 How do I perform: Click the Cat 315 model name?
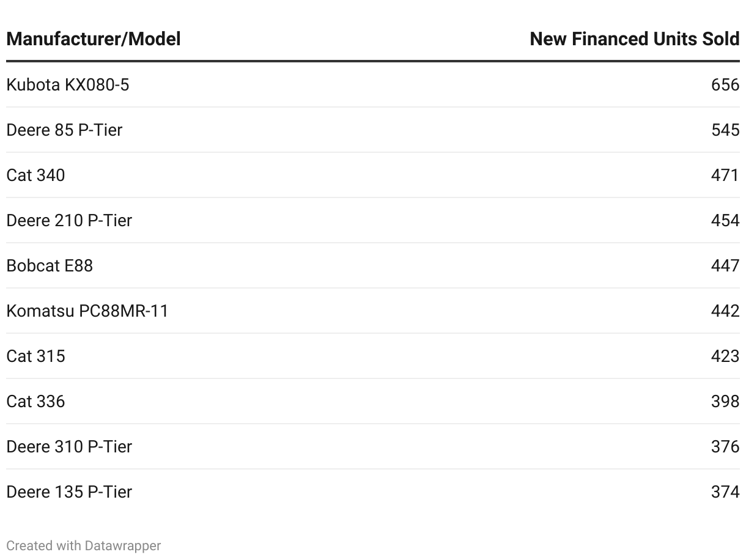tap(35, 356)
